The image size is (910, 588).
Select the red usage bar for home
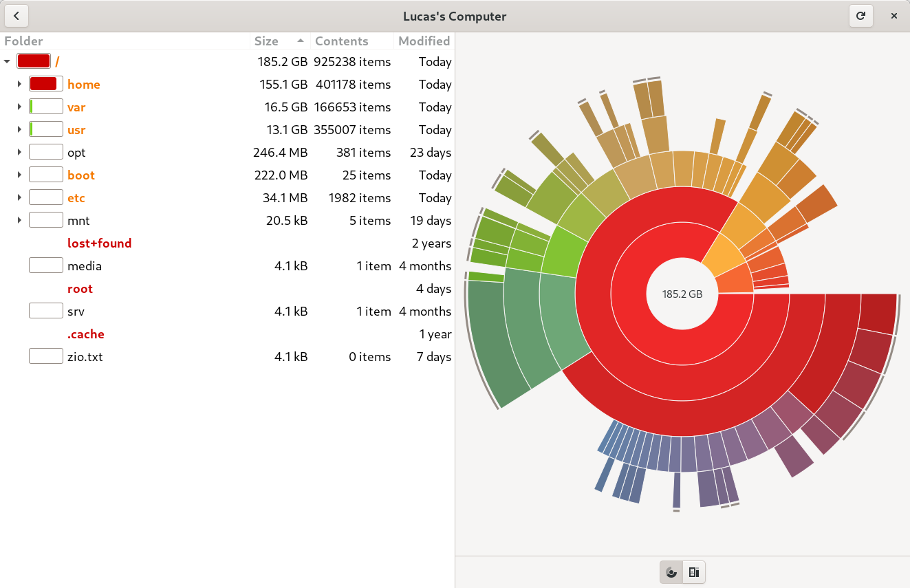43,85
